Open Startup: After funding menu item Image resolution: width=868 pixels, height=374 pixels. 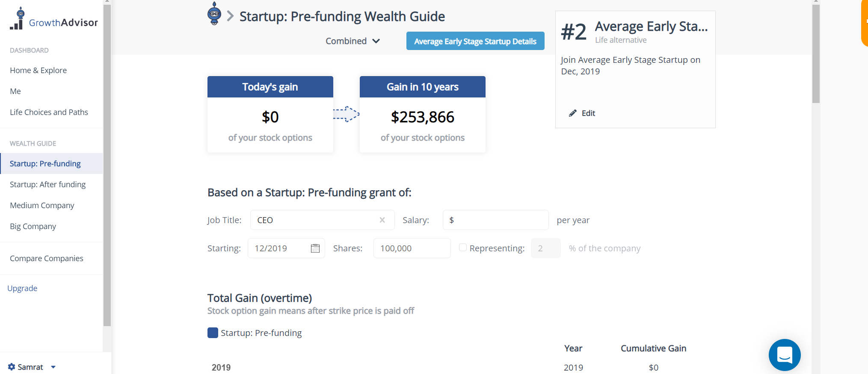coord(47,184)
